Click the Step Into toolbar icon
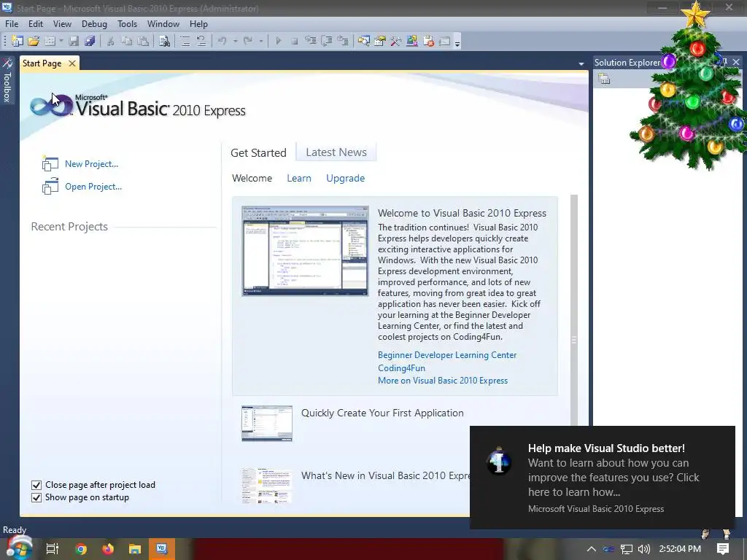Image resolution: width=747 pixels, height=560 pixels. pyautogui.click(x=311, y=42)
